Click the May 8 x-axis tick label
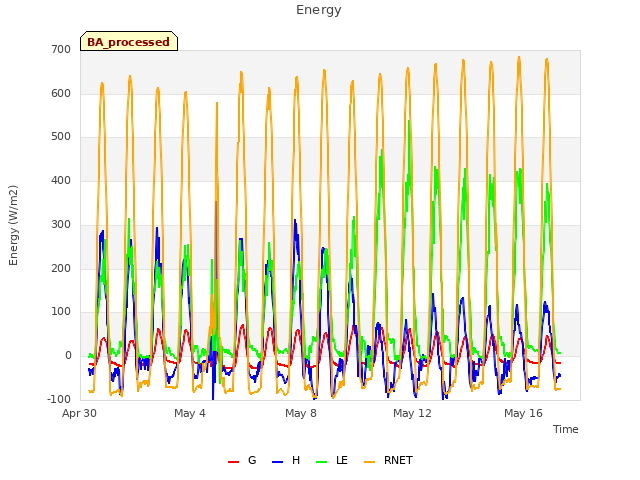This screenshot has width=640, height=480. coord(301,413)
